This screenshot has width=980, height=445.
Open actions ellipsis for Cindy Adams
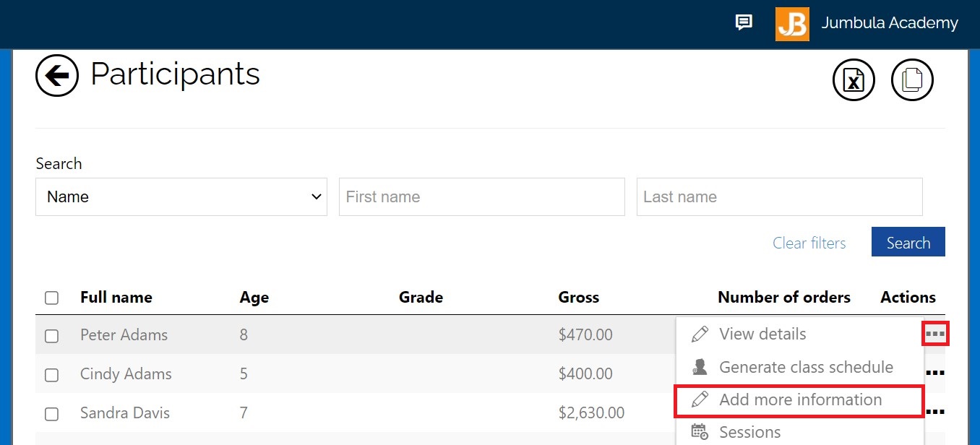(935, 373)
